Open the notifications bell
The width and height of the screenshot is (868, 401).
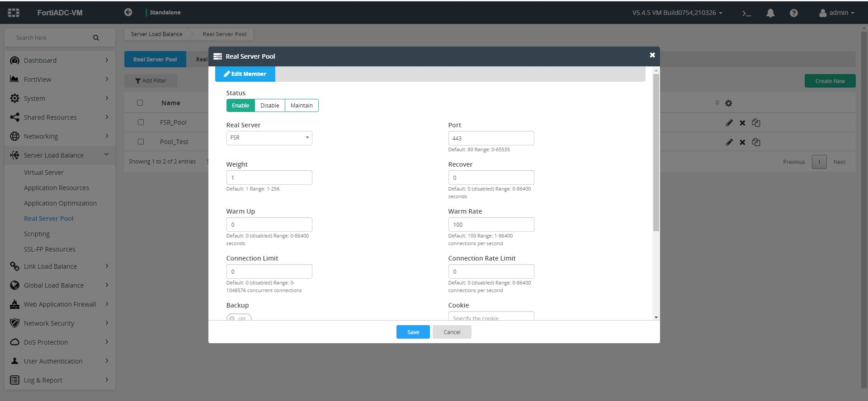click(770, 13)
